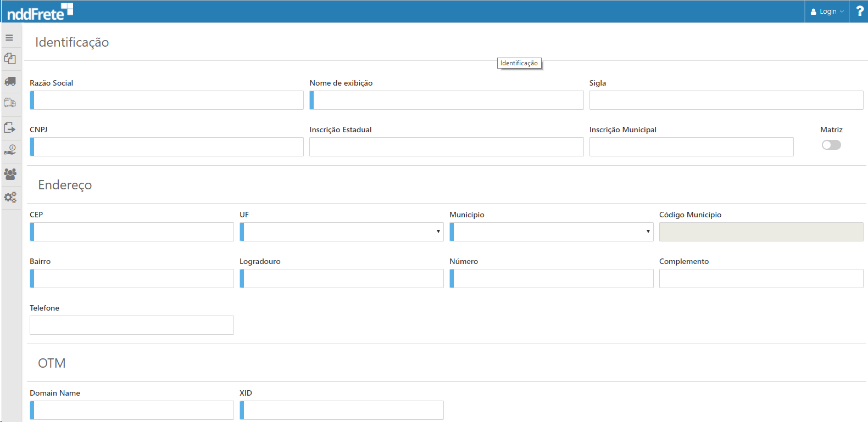This screenshot has width=868, height=422.
Task: Open the Login user menu
Action: tap(827, 12)
